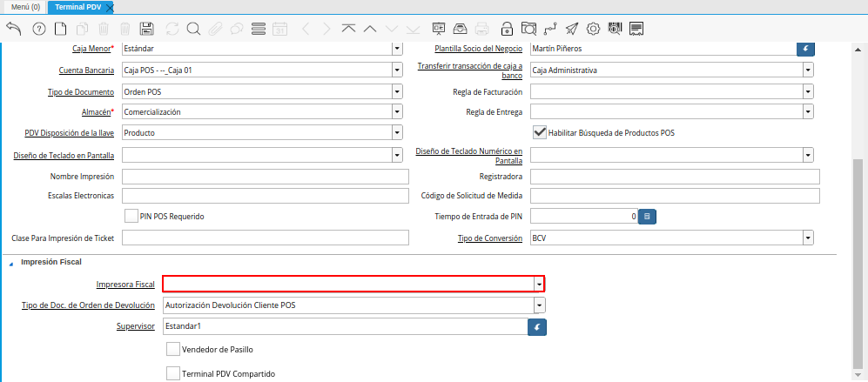This screenshot has height=382, width=868.
Task: Click the barcode scanner magnifier icon
Action: pos(615,29)
